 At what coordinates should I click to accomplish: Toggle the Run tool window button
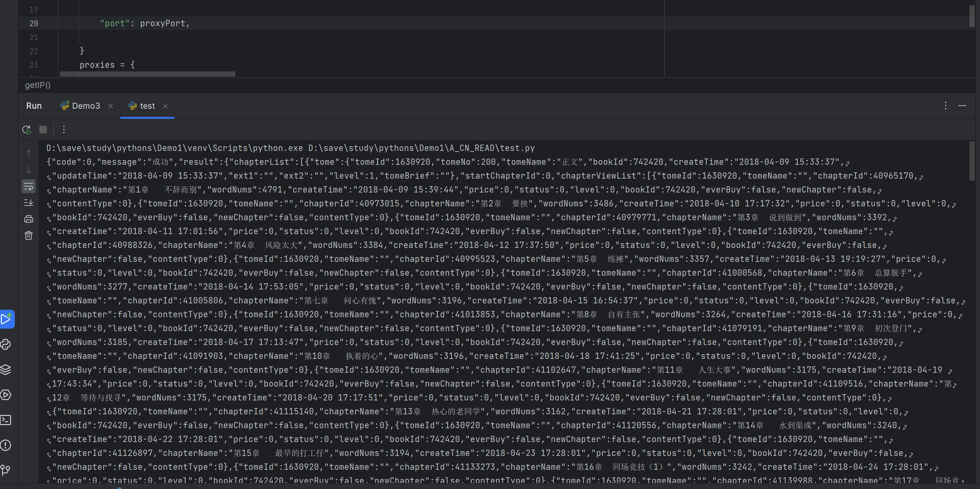tap(7, 319)
